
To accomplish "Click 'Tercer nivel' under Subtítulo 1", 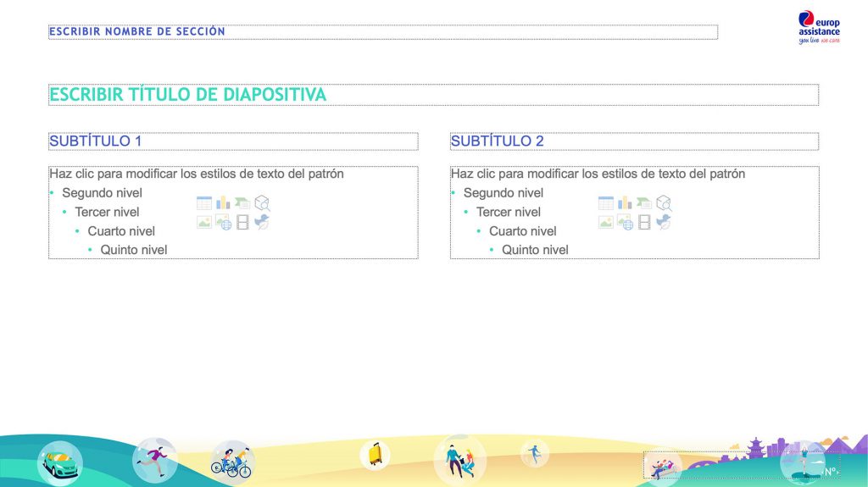I will (107, 212).
